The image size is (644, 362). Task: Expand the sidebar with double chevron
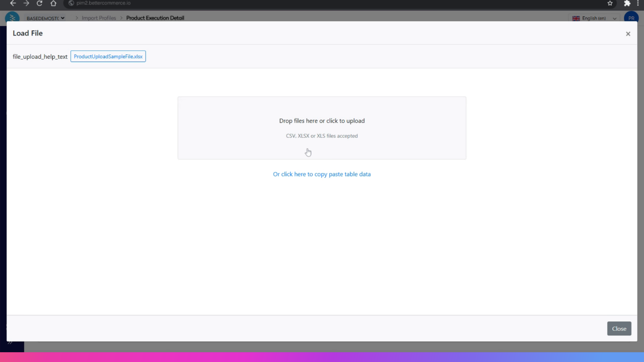pyautogui.click(x=10, y=343)
